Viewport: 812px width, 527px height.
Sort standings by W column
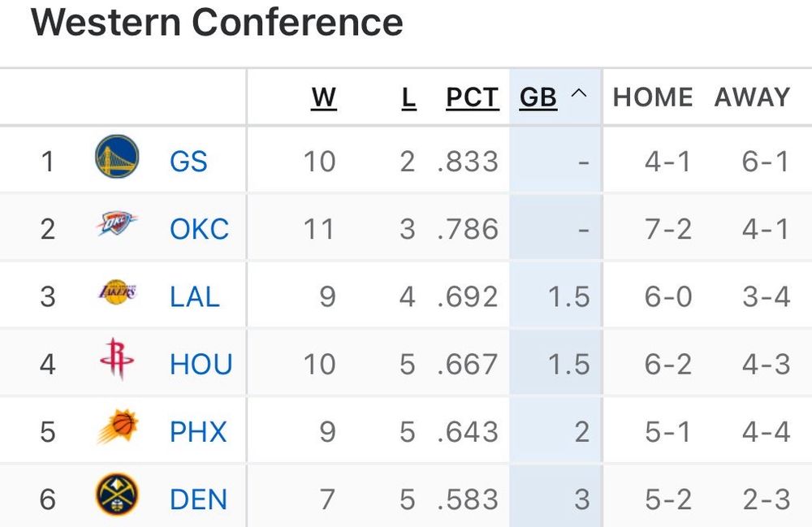pyautogui.click(x=324, y=97)
